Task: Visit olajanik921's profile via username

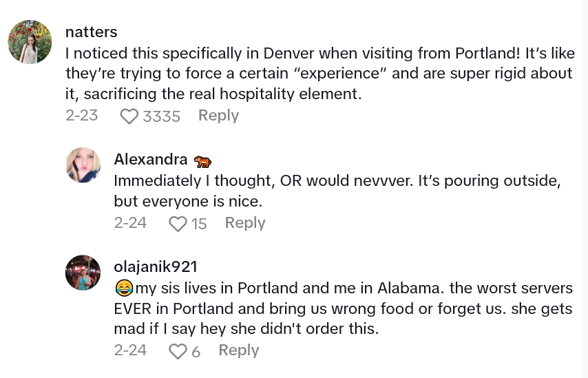Action: click(156, 267)
